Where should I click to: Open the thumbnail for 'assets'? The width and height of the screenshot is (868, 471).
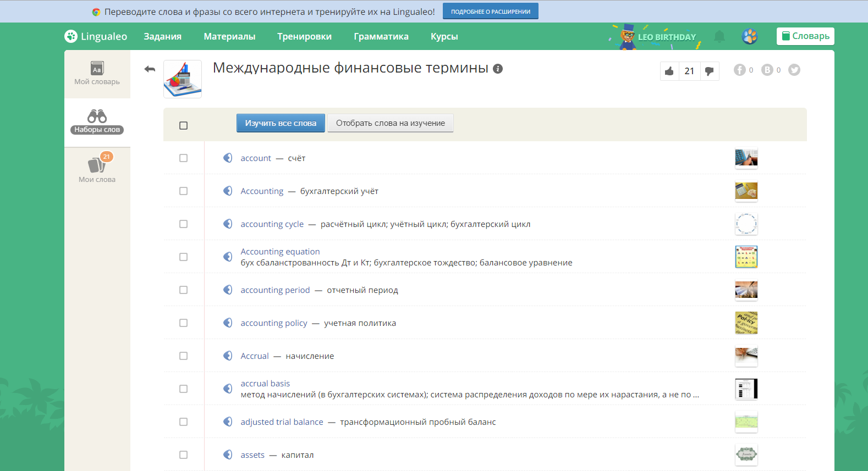coord(746,455)
